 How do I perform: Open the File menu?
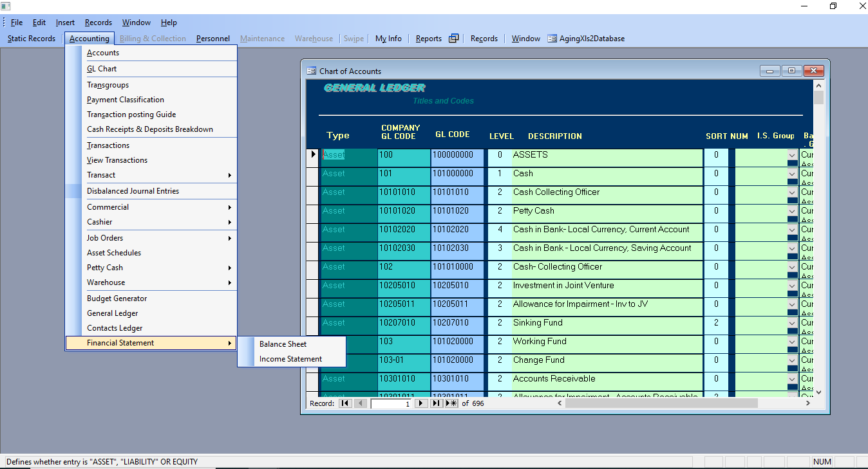(x=17, y=23)
